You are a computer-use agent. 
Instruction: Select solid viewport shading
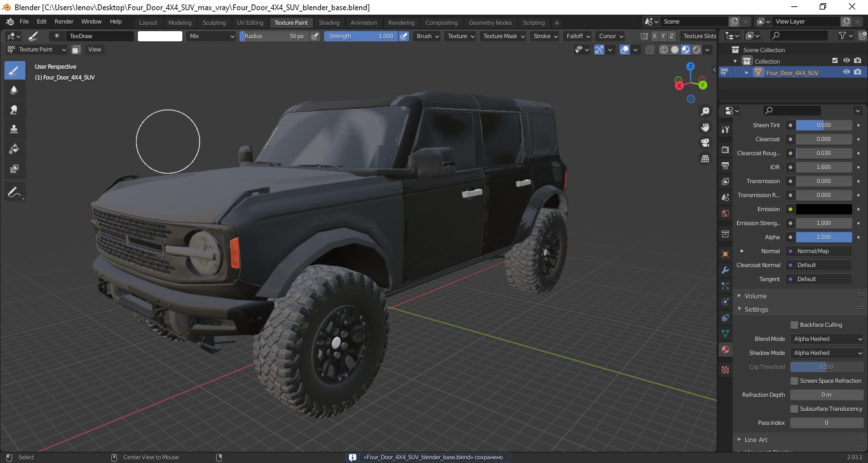675,50
